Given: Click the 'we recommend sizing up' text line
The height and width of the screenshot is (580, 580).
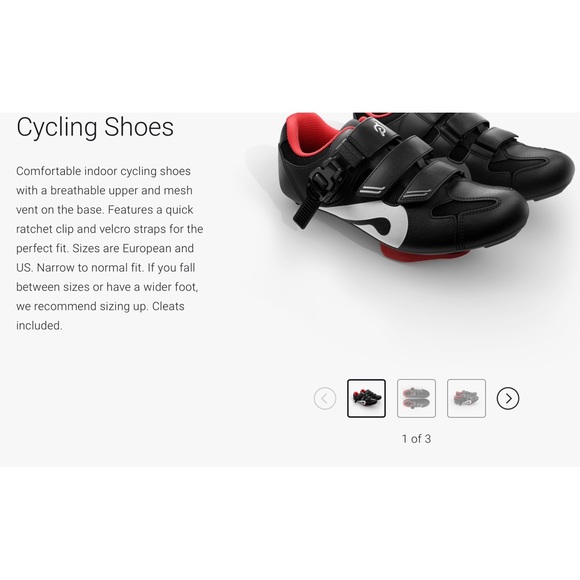Looking at the screenshot, I should pyautogui.click(x=82, y=307).
